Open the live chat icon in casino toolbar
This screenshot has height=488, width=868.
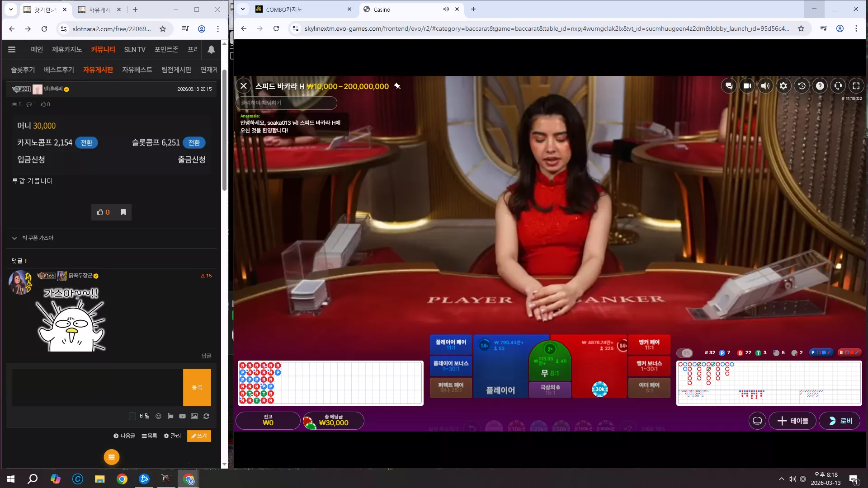729,86
